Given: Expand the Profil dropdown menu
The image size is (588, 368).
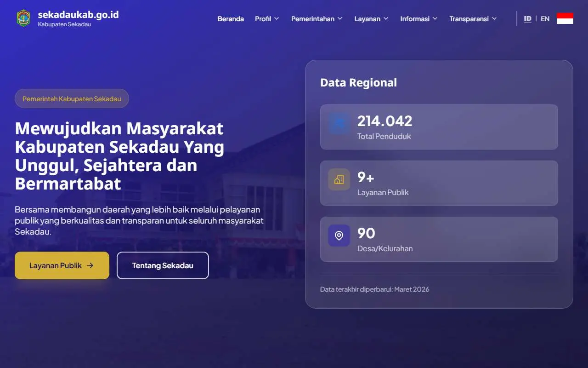Looking at the screenshot, I should click(267, 19).
